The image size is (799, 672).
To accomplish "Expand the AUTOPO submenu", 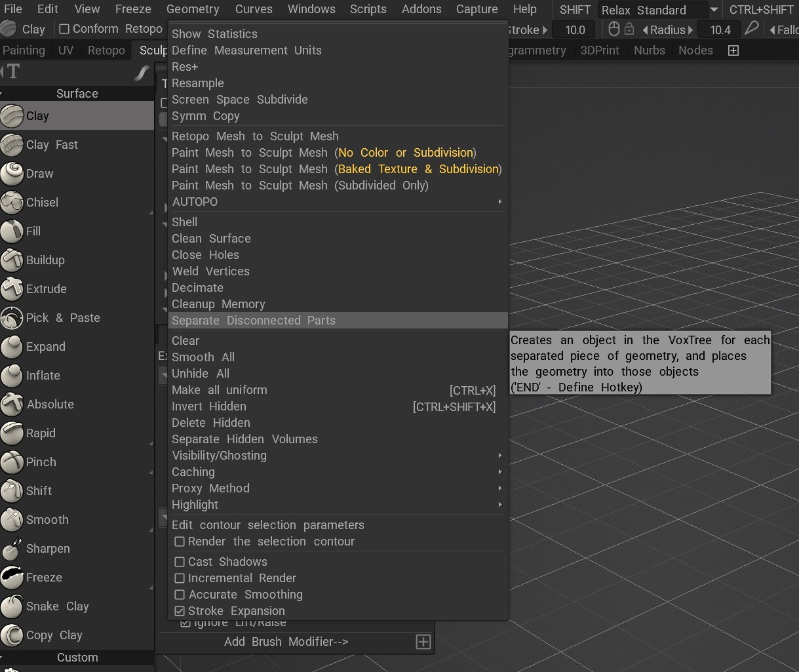I will click(x=338, y=202).
